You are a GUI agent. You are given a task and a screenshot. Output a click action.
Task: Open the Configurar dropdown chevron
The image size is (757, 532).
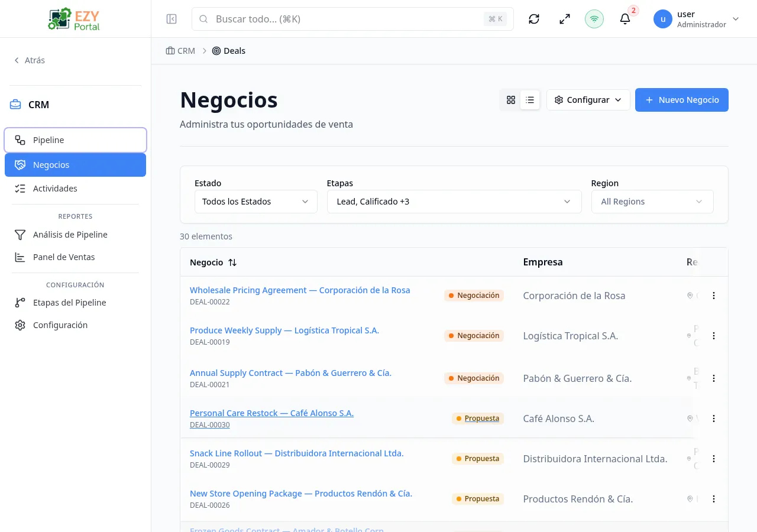(x=618, y=100)
